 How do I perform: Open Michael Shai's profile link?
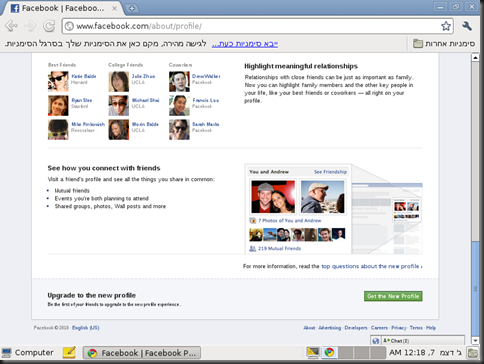145,100
